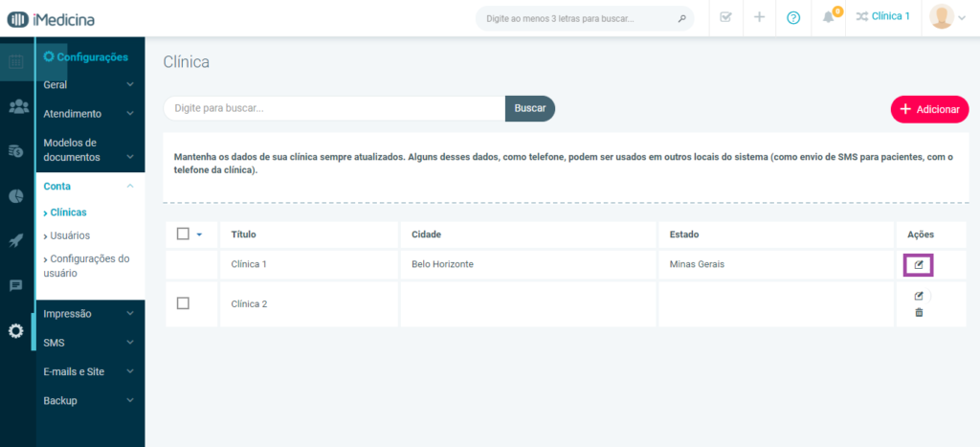Open the patients group icon in sidebar

point(19,106)
